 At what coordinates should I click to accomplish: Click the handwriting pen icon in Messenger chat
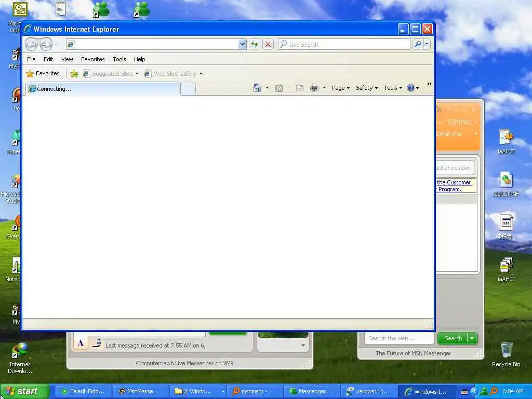click(x=97, y=343)
